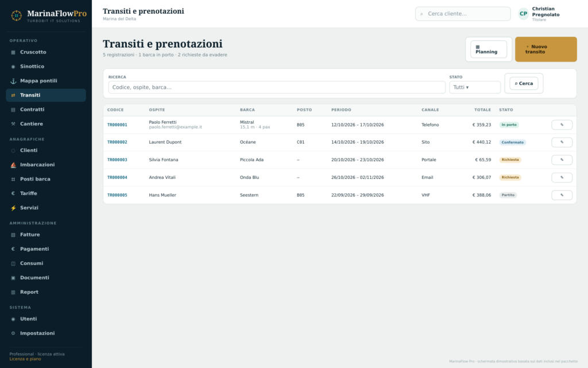Go to the Sinottico section
This screenshot has width=588, height=368.
point(46,67)
